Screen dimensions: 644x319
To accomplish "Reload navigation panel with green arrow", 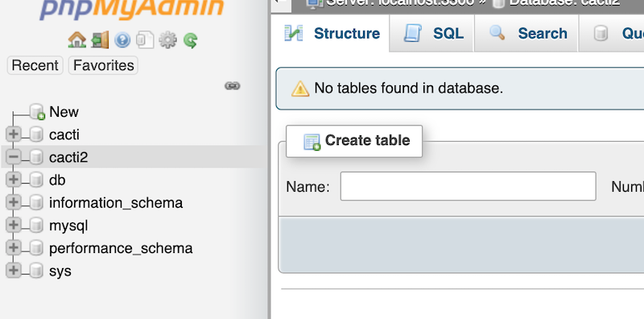I will tap(191, 40).
